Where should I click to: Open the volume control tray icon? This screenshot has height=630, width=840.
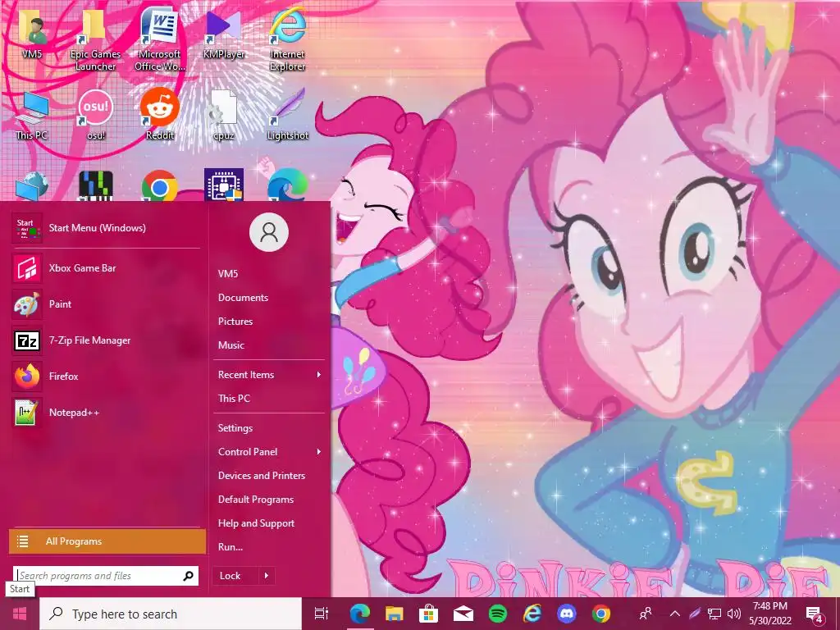(x=734, y=614)
